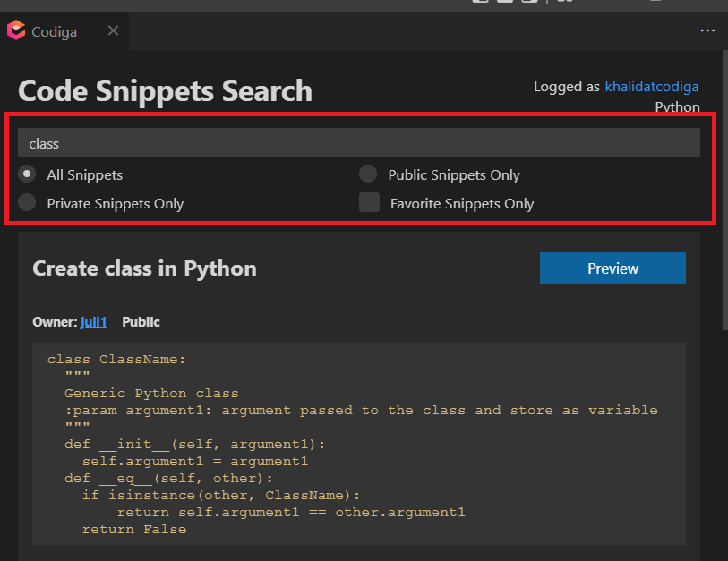Image resolution: width=728 pixels, height=561 pixels.
Task: Click the 'return self.argument1 == other.argument1' line
Action: coord(291,513)
